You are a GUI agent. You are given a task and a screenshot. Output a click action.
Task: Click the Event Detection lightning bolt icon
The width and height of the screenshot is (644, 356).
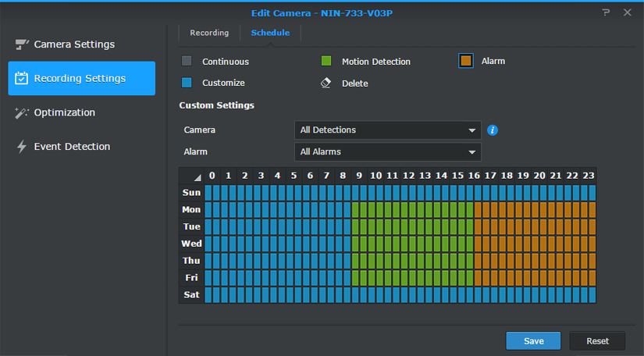(22, 147)
